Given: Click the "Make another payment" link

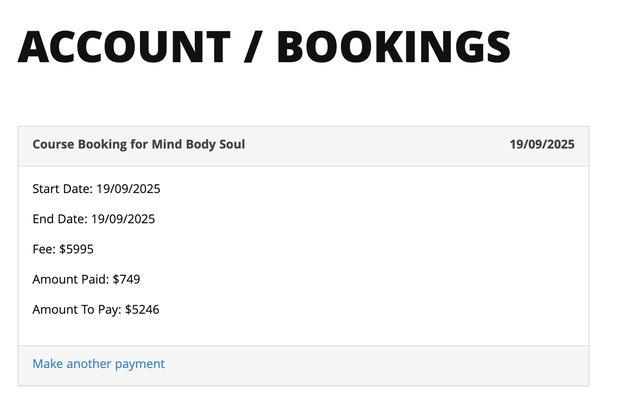Looking at the screenshot, I should coord(98,364).
